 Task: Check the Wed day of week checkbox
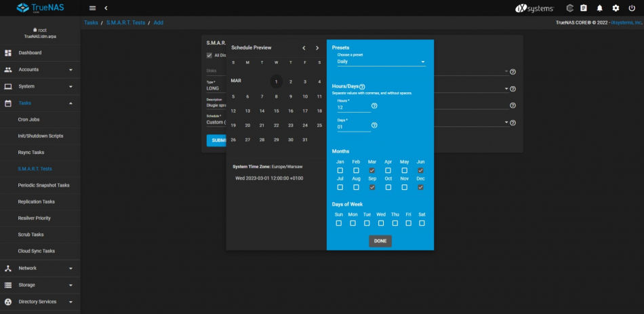coord(381,223)
